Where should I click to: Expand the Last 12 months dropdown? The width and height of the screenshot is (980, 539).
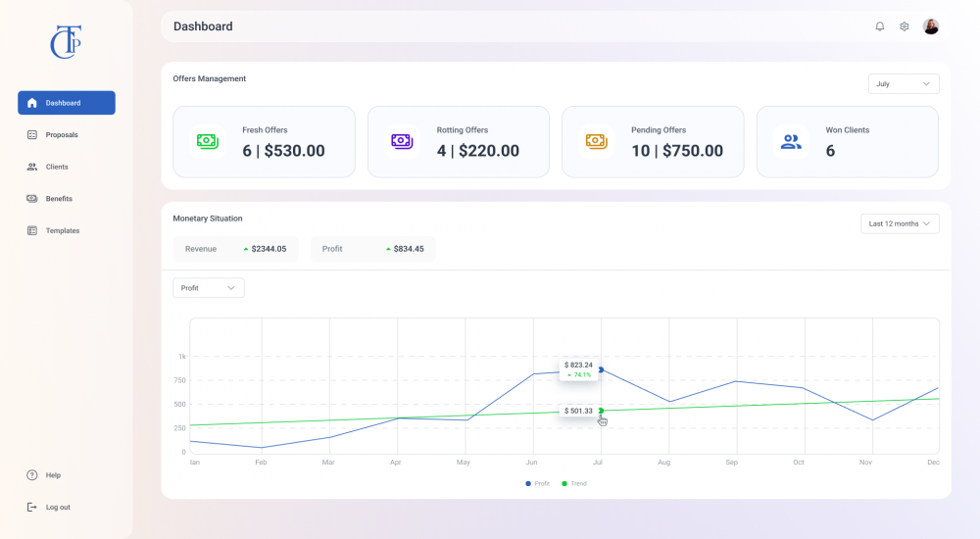(x=900, y=224)
